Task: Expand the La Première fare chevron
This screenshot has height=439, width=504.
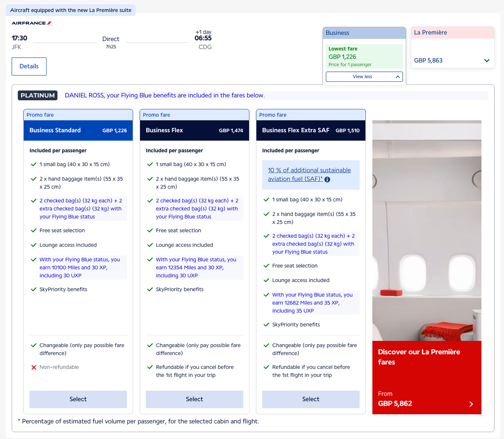Action: point(487,60)
